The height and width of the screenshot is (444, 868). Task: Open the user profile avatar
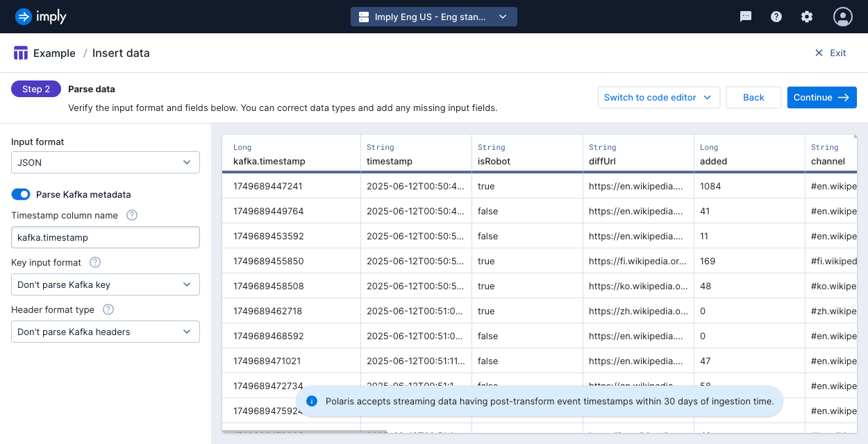pyautogui.click(x=843, y=17)
